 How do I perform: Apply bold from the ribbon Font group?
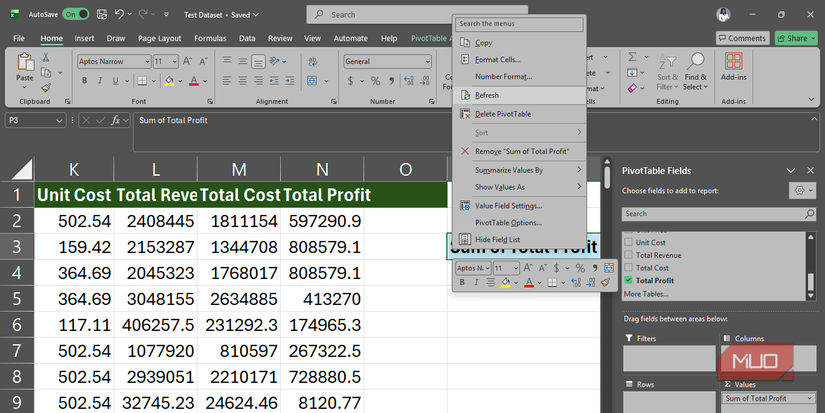click(84, 81)
